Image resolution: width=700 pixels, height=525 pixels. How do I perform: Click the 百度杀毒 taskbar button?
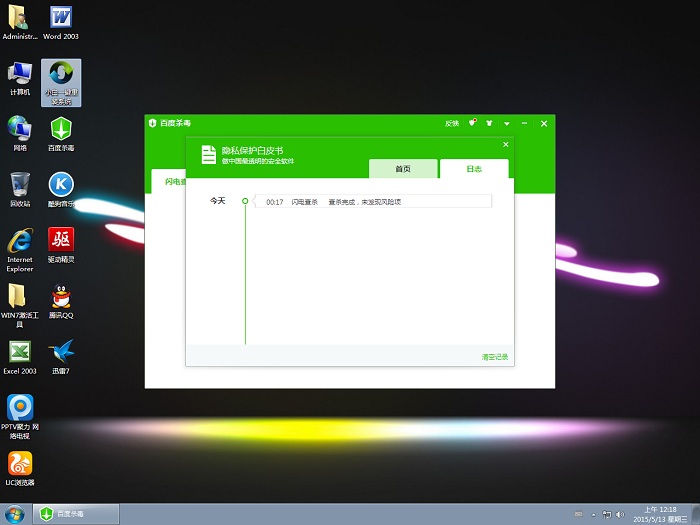coord(76,514)
